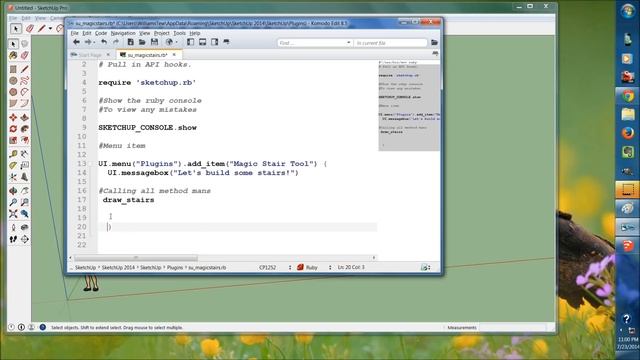Screen dimensions: 640x360
Task: Create a new file in Komodo
Action: click(x=130, y=42)
